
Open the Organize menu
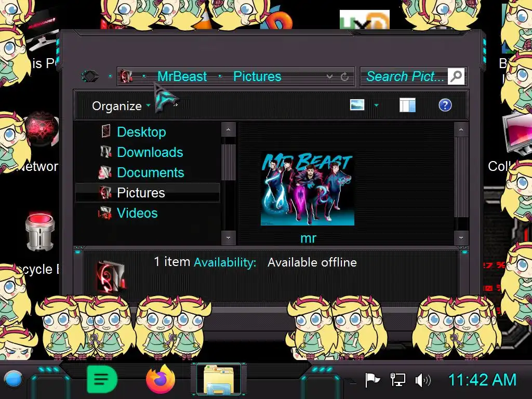pos(117,106)
